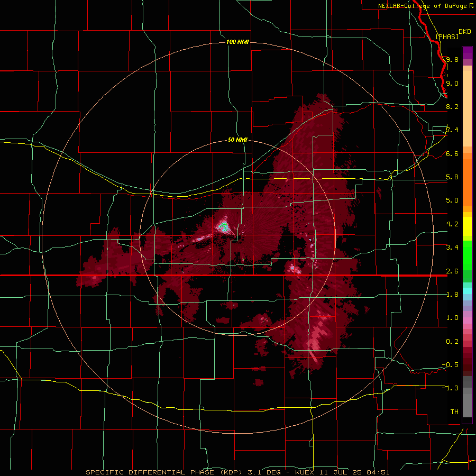Click the KDP product title text at the bottom
This screenshot has height=476, width=476.
tap(237, 472)
